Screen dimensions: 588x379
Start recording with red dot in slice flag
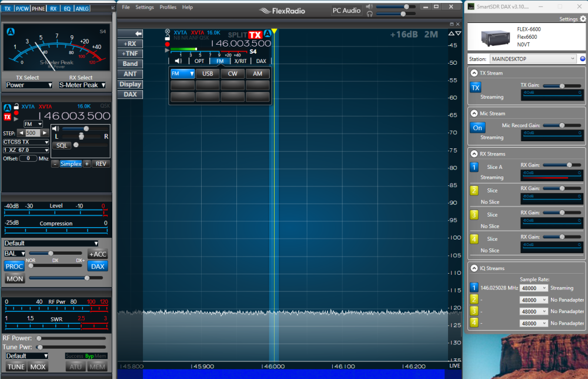coord(167,44)
